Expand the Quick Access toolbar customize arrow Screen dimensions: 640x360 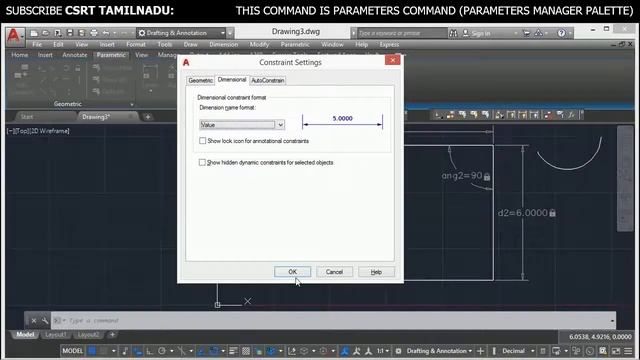[230, 33]
